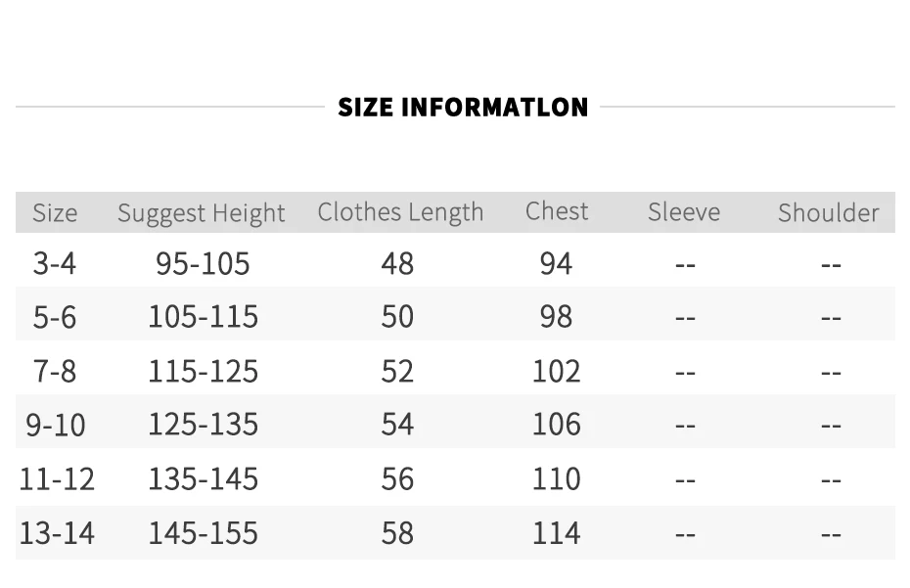The height and width of the screenshot is (588, 910).
Task: Click the Sleeve column header
Action: pyautogui.click(x=684, y=212)
